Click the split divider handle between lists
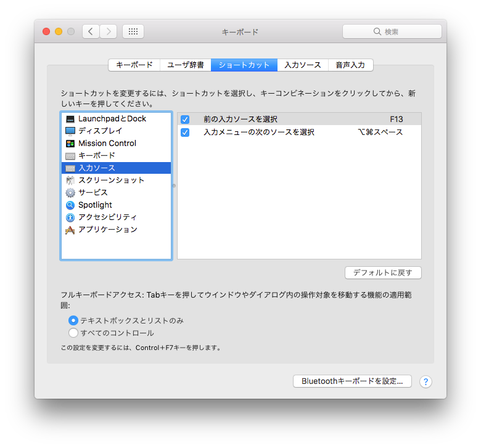 [x=175, y=186]
